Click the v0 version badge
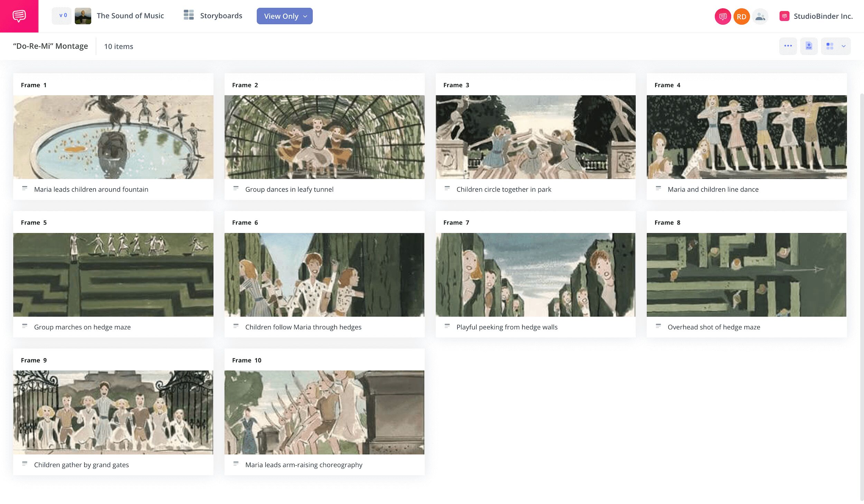This screenshot has height=504, width=864. pos(63,16)
